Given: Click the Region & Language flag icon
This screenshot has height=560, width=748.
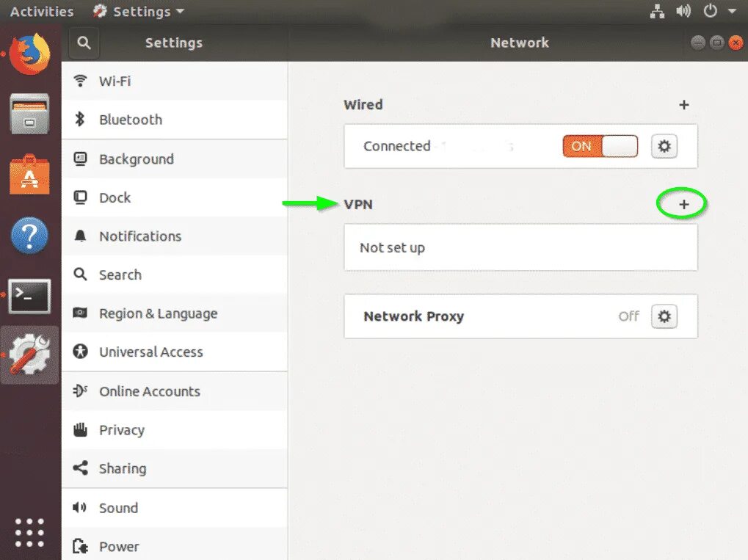Looking at the screenshot, I should [x=80, y=313].
